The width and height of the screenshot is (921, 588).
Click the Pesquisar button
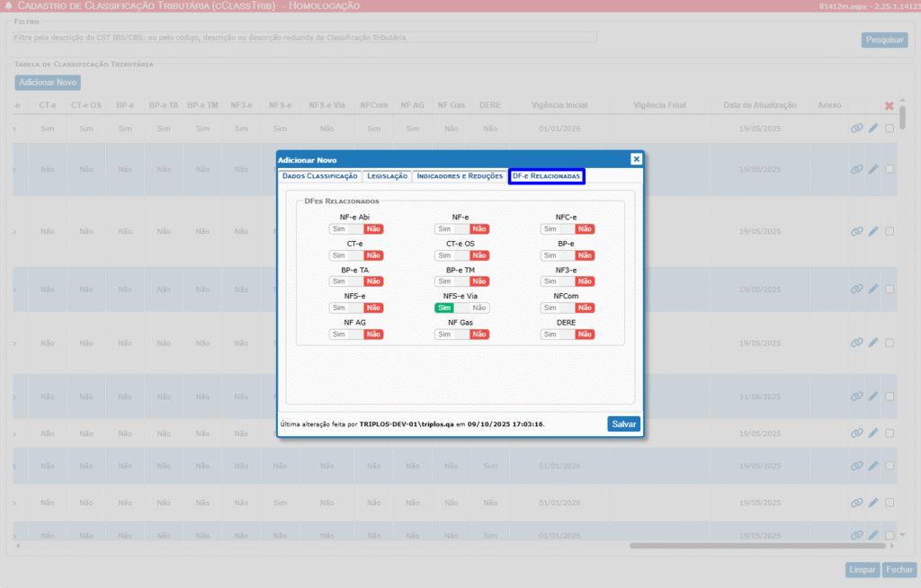(885, 40)
